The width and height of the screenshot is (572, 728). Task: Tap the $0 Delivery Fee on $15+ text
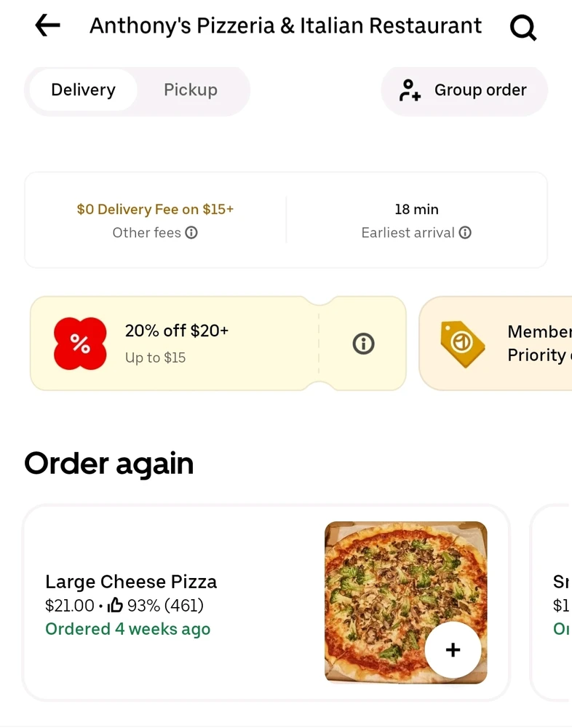(155, 210)
